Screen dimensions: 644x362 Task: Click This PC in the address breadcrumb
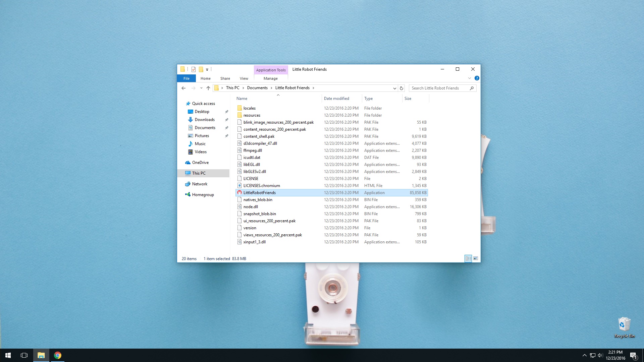coord(232,88)
